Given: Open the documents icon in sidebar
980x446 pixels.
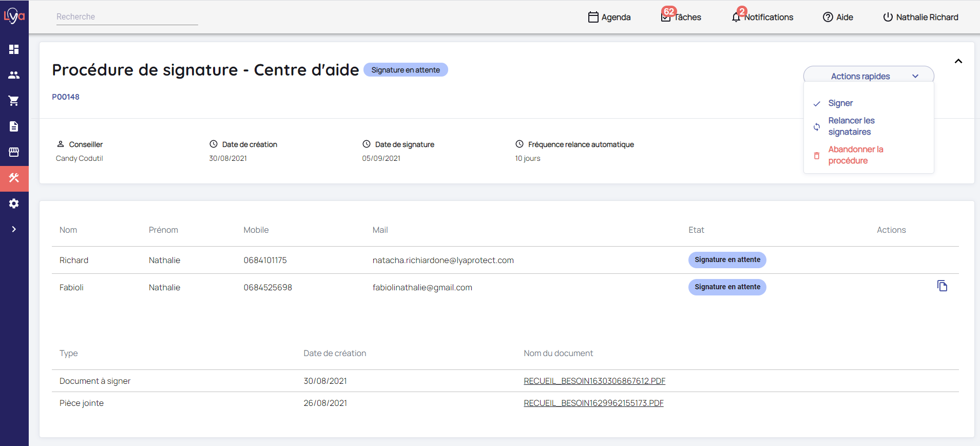Looking at the screenshot, I should pyautogui.click(x=14, y=126).
